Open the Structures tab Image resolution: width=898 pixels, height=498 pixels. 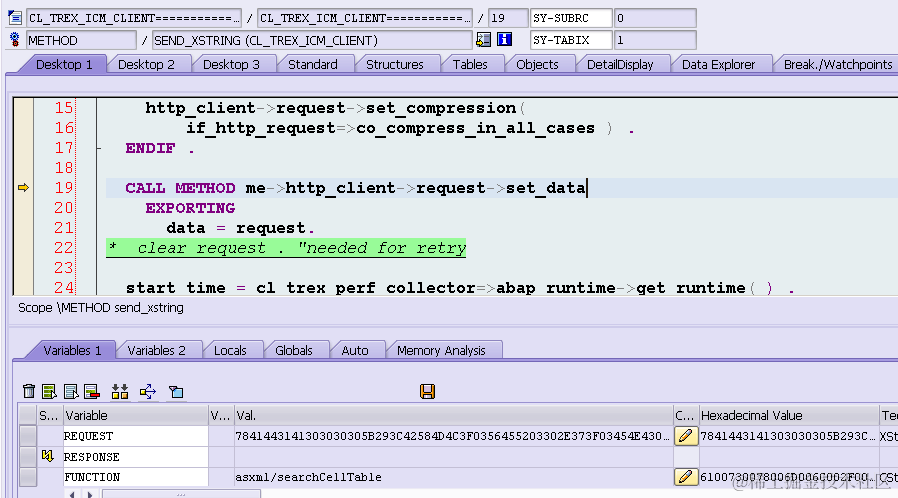tap(395, 64)
